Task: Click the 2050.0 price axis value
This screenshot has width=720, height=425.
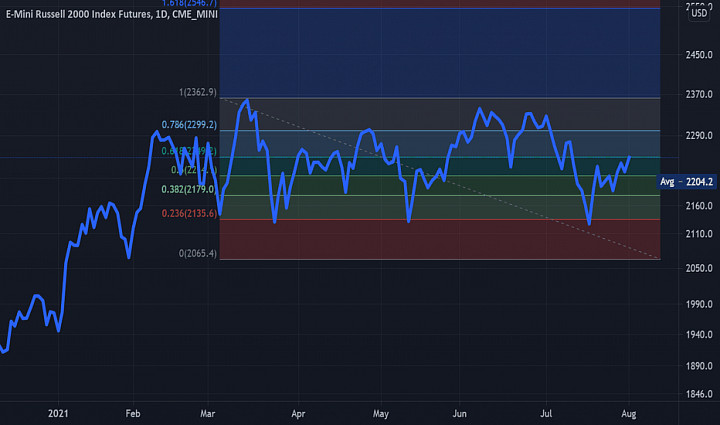Action: click(x=699, y=268)
